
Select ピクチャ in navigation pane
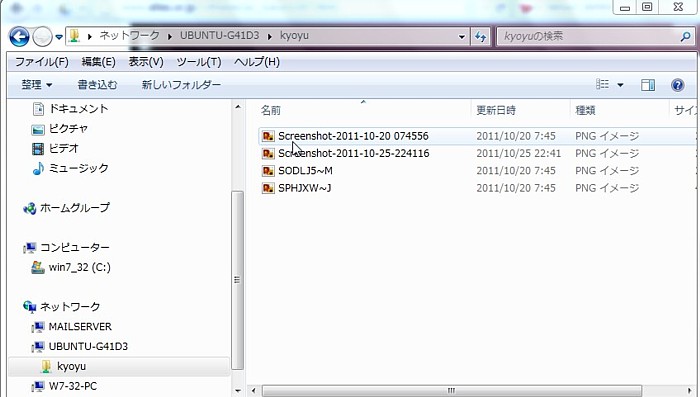(68, 129)
